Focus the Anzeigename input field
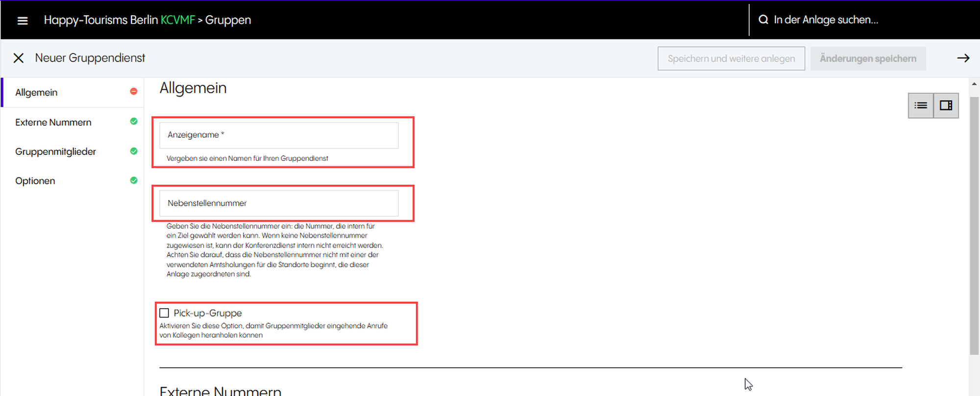980x396 pixels. pos(279,135)
